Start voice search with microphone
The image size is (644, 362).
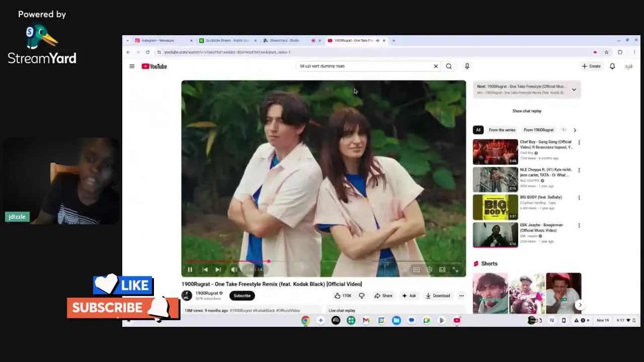pyautogui.click(x=467, y=66)
